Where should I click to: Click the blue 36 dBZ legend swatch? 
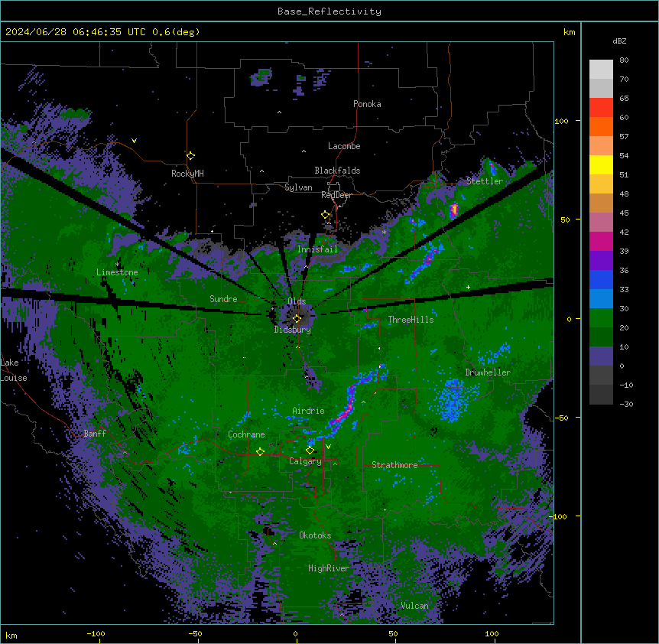click(601, 279)
